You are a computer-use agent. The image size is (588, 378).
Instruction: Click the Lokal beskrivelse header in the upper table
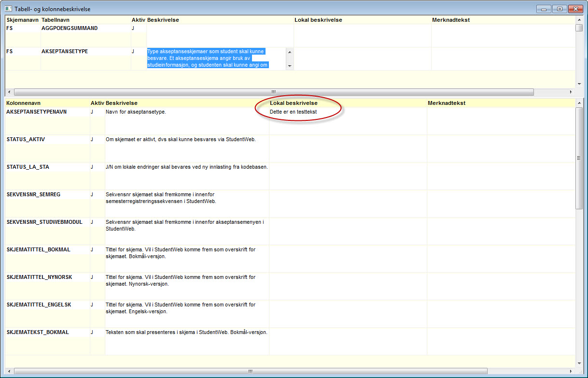319,20
